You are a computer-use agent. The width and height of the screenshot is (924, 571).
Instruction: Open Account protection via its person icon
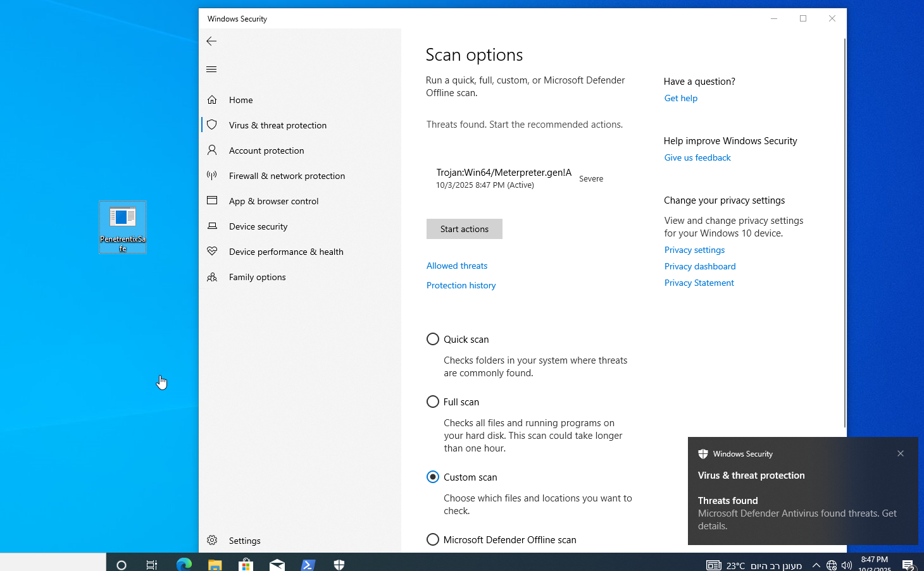pyautogui.click(x=212, y=150)
